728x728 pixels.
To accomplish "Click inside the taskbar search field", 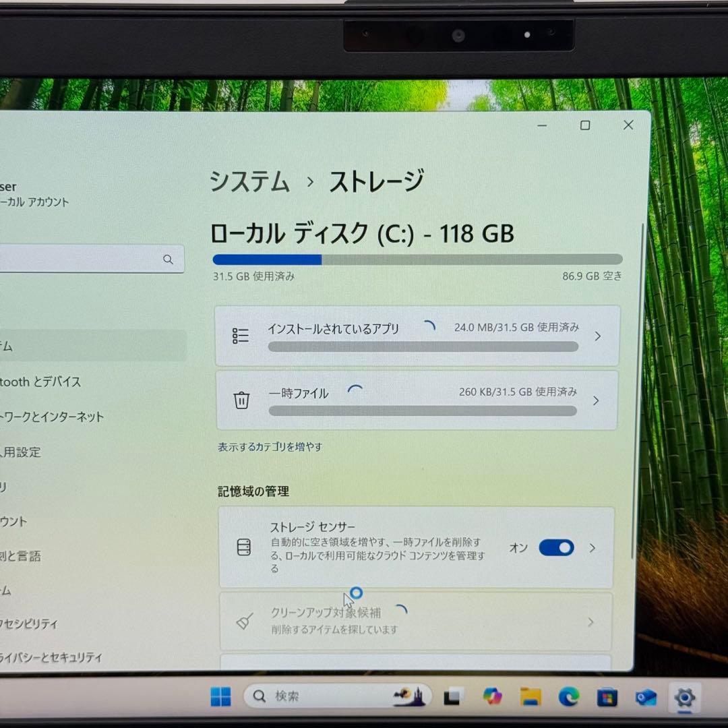I will click(x=317, y=696).
